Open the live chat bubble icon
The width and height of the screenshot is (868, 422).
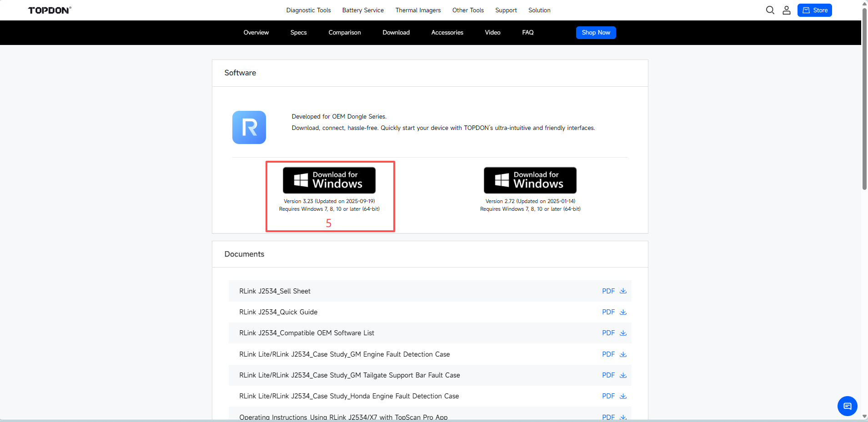pos(847,406)
